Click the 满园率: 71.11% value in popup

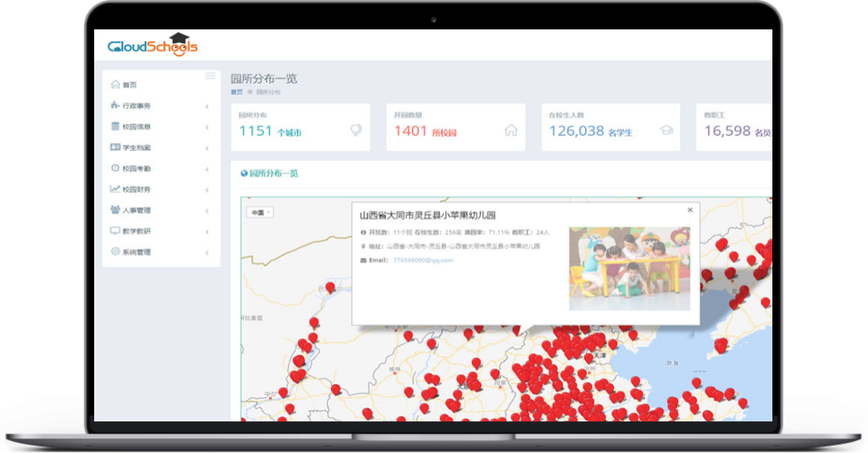click(487, 232)
